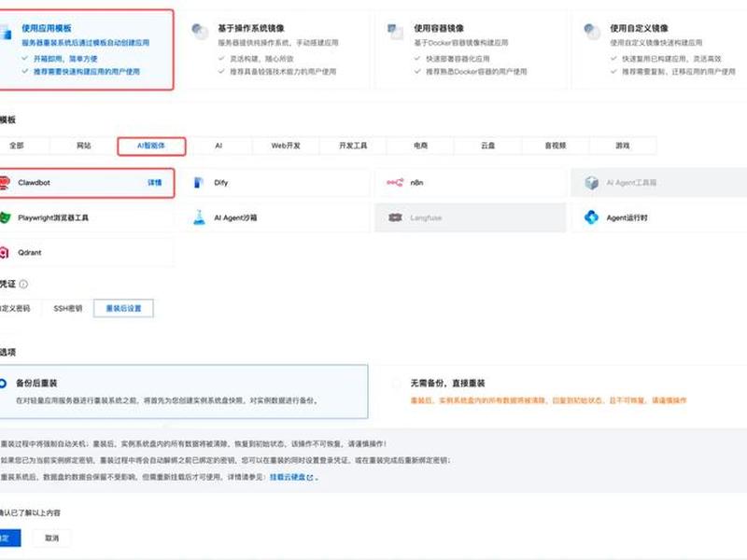Image resolution: width=747 pixels, height=560 pixels.
Task: Switch to the 全部 template tab
Action: 17,146
